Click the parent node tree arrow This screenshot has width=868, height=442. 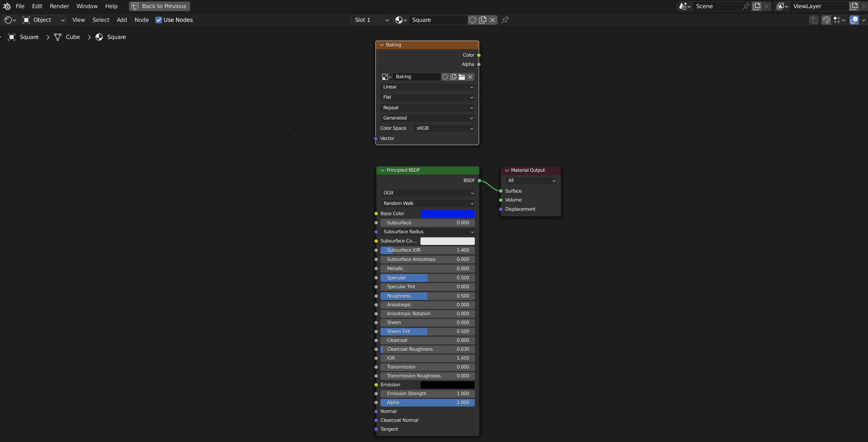pyautogui.click(x=813, y=20)
